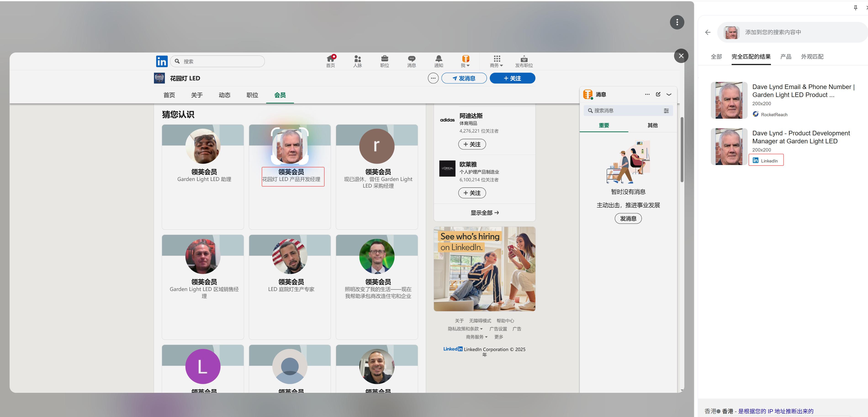
Task: Select the 其他 messages tab
Action: coord(652,125)
